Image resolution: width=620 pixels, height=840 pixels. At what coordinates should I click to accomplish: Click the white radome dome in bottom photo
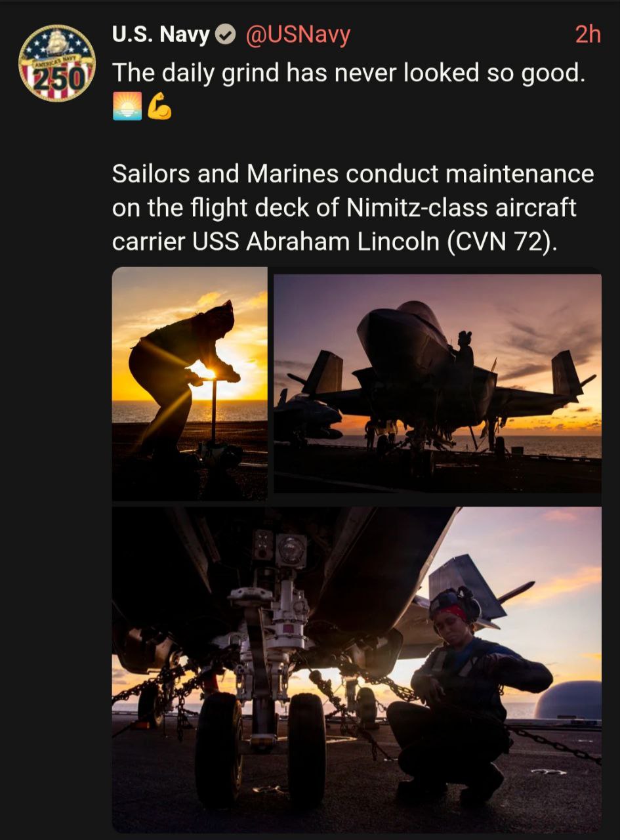(568, 700)
